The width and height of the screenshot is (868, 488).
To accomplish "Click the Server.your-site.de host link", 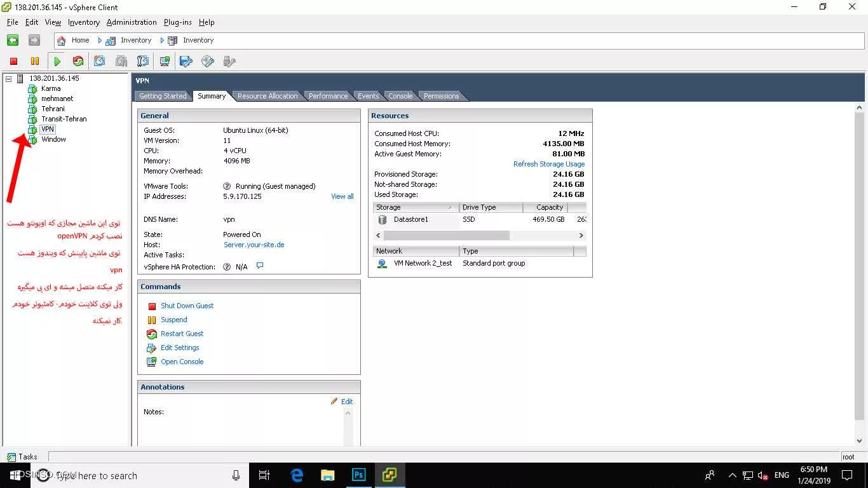I will pos(254,245).
